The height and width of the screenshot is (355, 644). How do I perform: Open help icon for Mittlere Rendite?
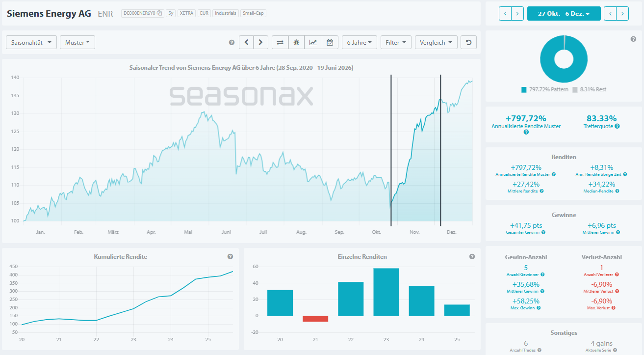542,191
